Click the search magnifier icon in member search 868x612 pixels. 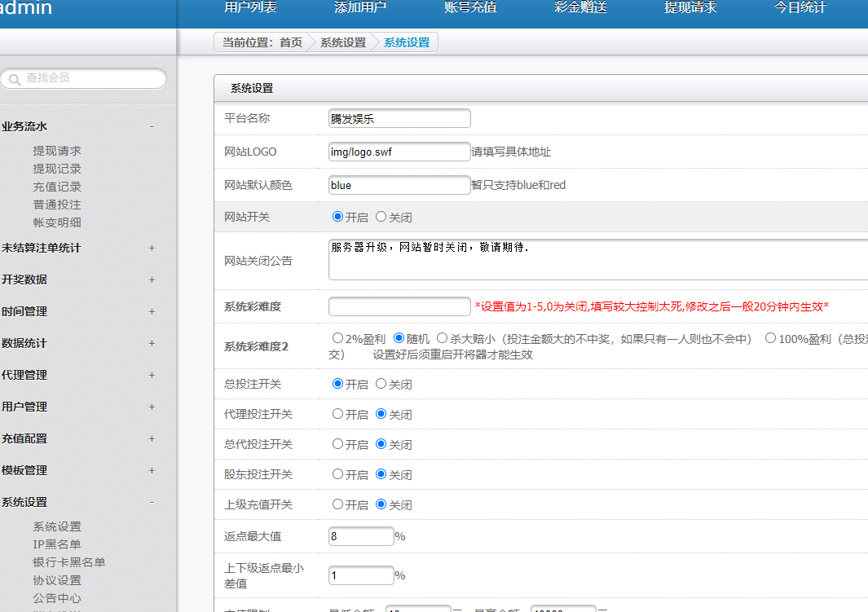(x=15, y=79)
